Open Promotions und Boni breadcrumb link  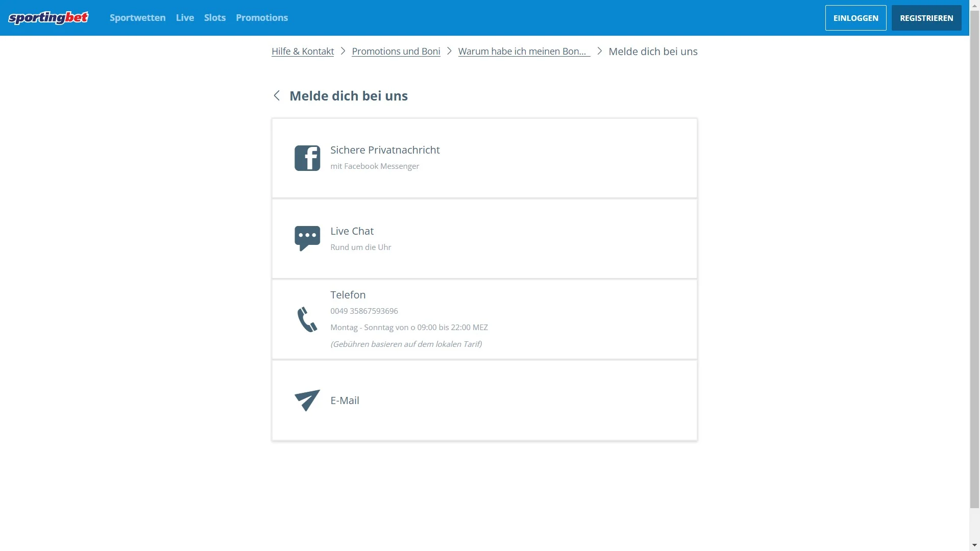click(x=396, y=52)
